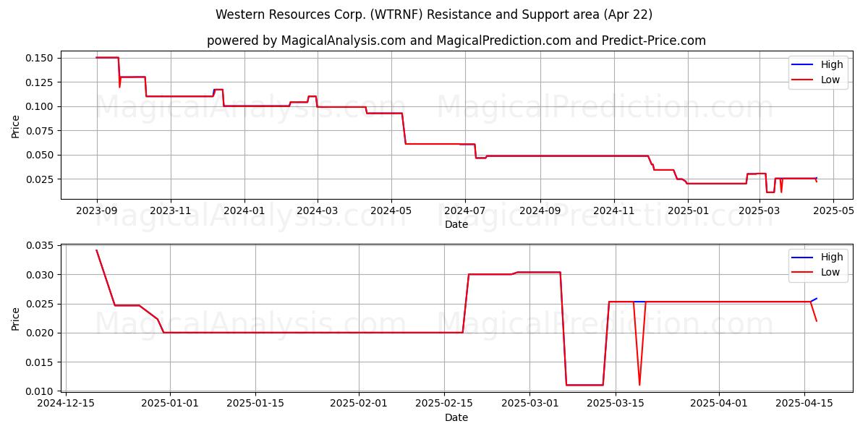The height and width of the screenshot is (434, 868).
Task: Click the '2024-05' x-axis label
Action: coord(391,210)
